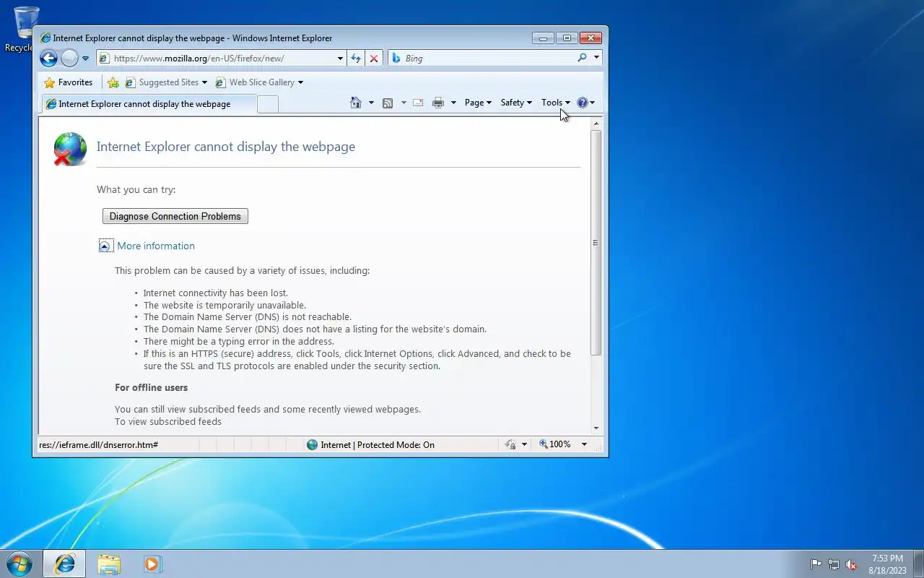
Task: Refresh the page using the Refresh icon
Action: pyautogui.click(x=356, y=59)
